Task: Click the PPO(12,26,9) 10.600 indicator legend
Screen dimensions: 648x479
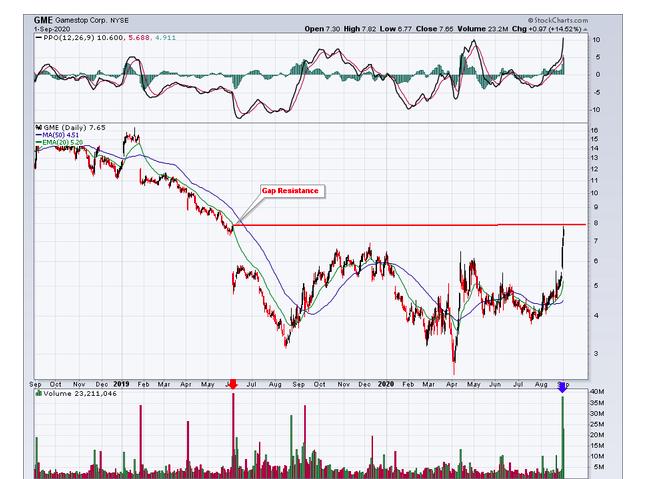Action: click(x=79, y=38)
